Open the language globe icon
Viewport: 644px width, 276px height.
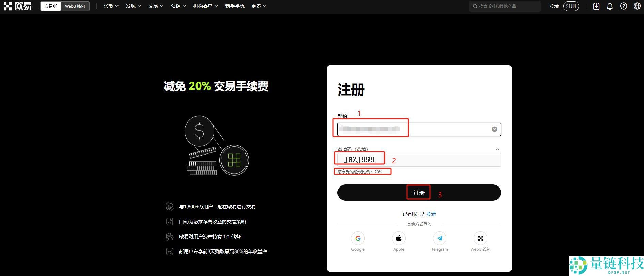tap(637, 6)
